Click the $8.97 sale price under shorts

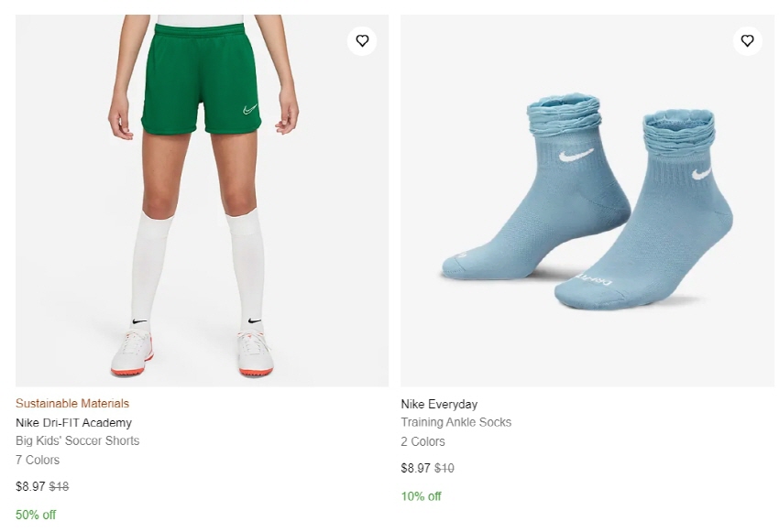click(30, 486)
